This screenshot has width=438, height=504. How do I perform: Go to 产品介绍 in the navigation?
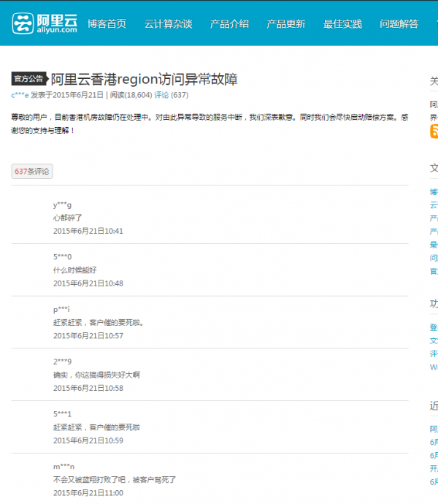pyautogui.click(x=229, y=24)
